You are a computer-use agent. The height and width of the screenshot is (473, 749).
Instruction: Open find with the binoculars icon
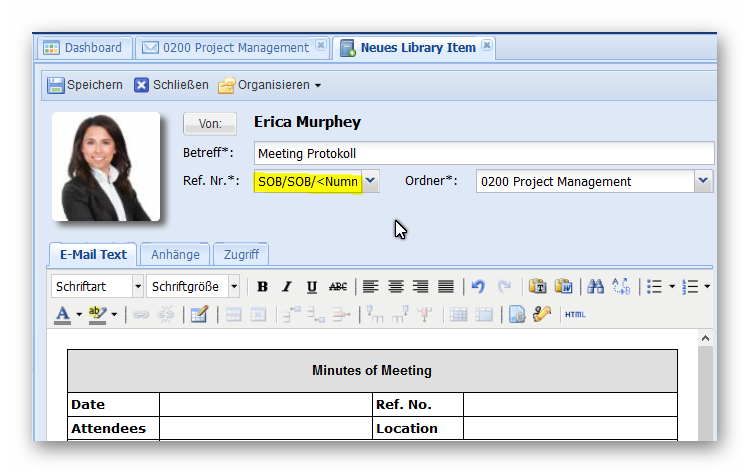(595, 287)
